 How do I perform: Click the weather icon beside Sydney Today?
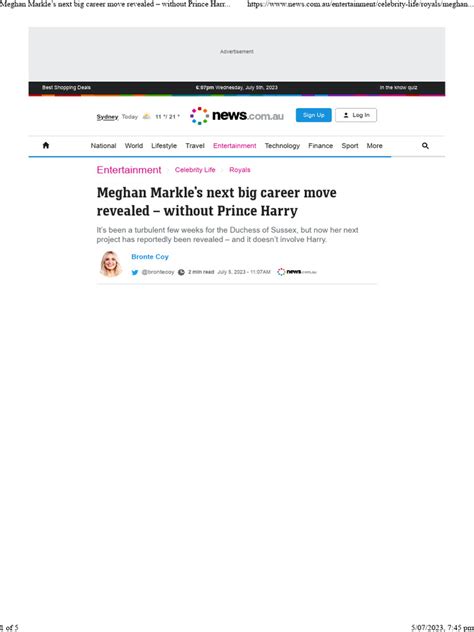coord(146,116)
